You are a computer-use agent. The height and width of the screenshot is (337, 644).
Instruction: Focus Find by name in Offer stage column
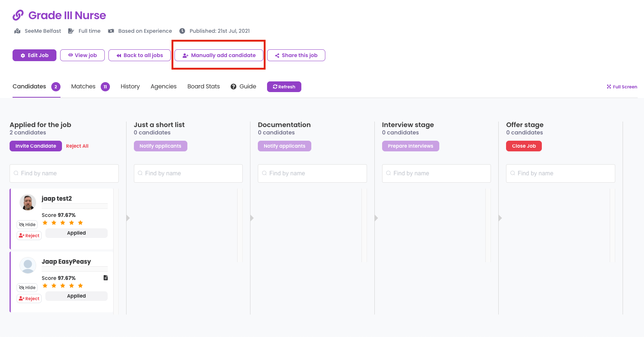pyautogui.click(x=561, y=173)
